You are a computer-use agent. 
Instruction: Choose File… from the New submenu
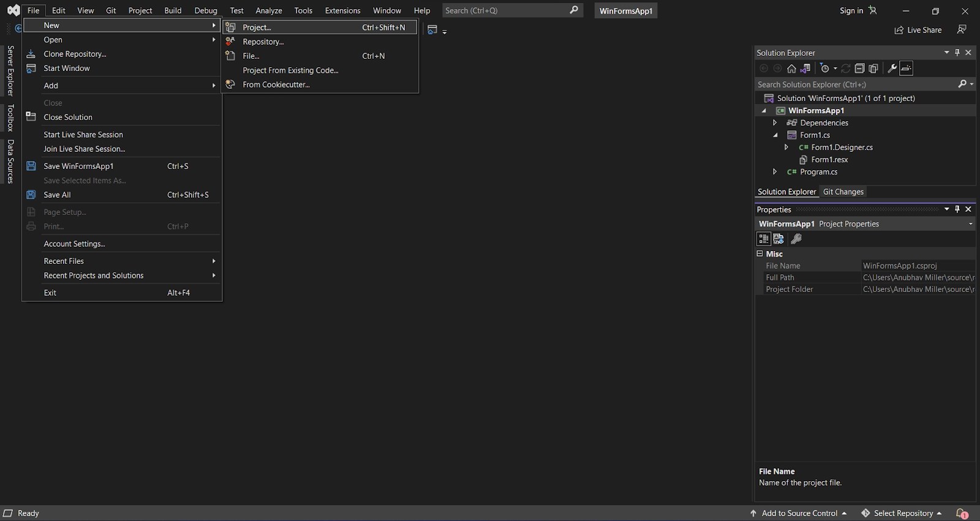tap(320, 56)
